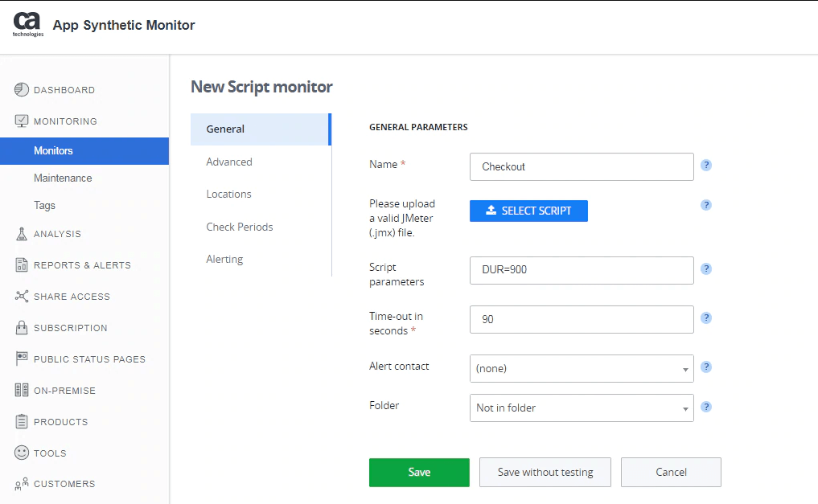Go to the Locations tab
The image size is (818, 504).
[229, 194]
